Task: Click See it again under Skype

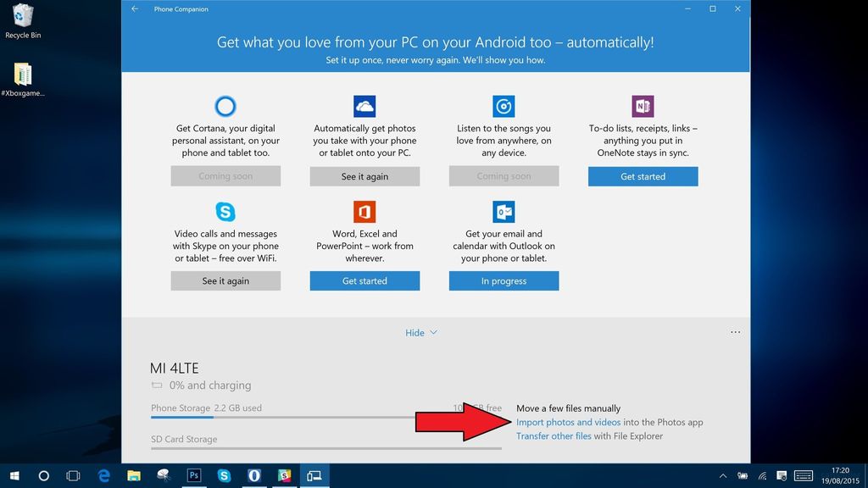Action: coord(225,280)
